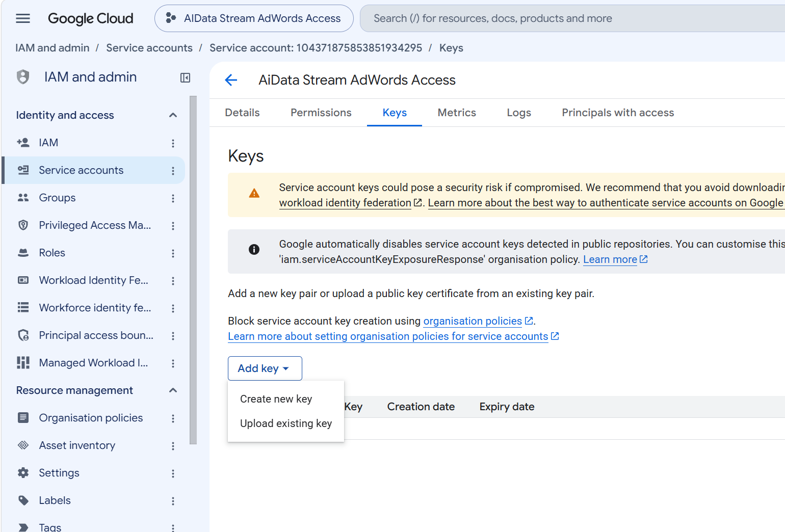Go back using the blue arrow
Image resolution: width=785 pixels, height=532 pixels.
click(231, 80)
